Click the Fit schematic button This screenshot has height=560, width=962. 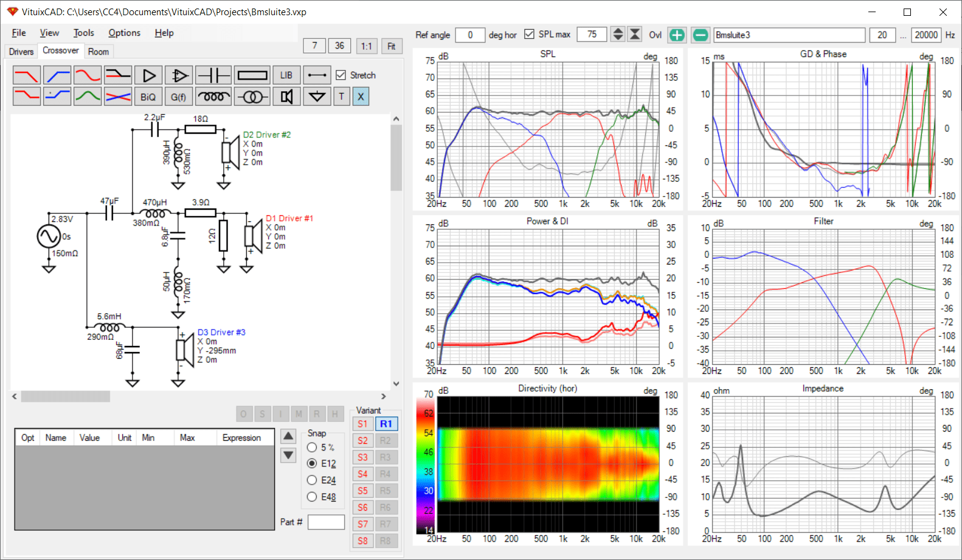pos(391,46)
